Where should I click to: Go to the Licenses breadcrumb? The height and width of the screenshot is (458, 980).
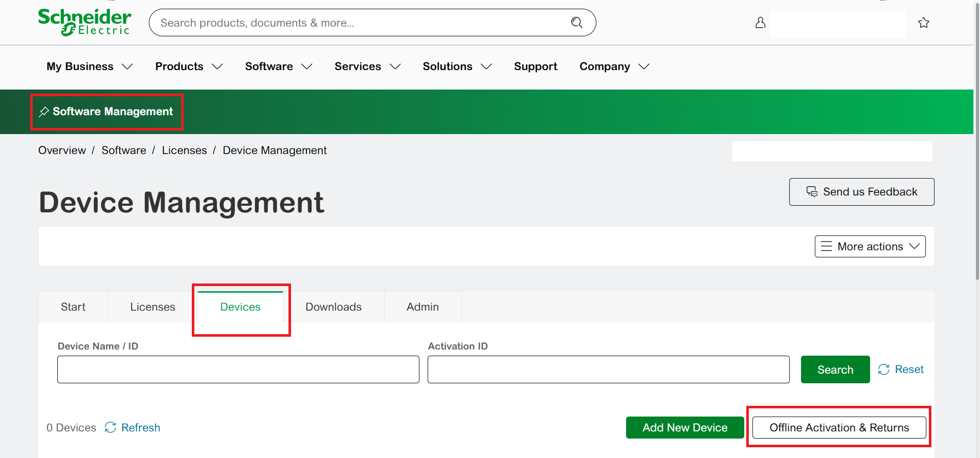point(184,150)
